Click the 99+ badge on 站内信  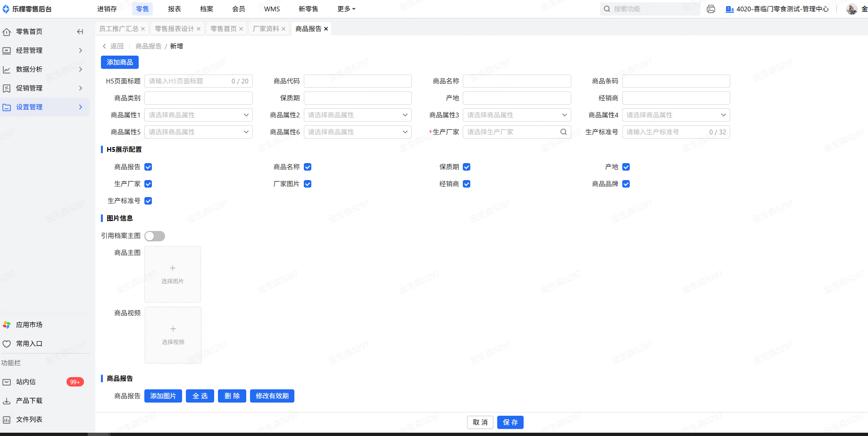point(75,382)
